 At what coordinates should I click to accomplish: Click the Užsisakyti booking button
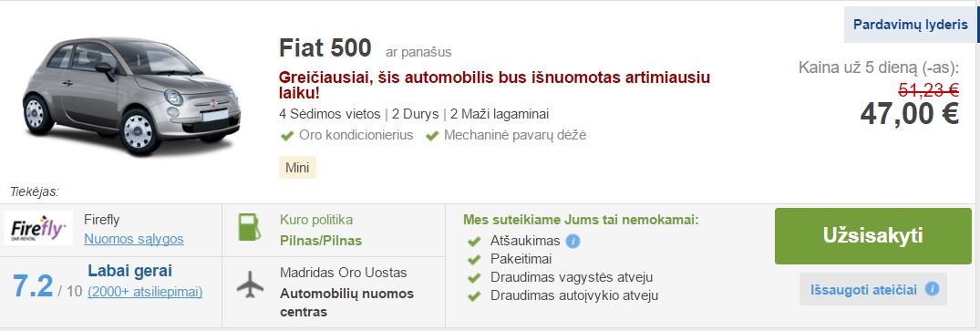(x=873, y=236)
